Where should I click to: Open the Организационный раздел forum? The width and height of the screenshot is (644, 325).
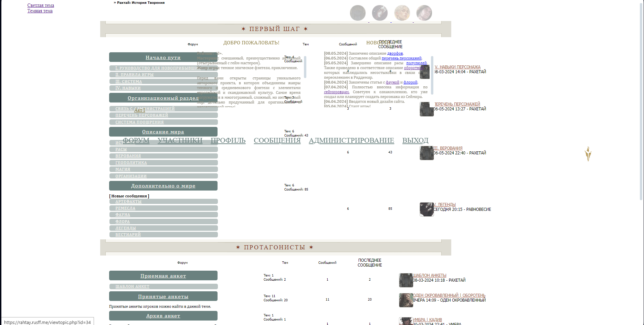[x=163, y=98]
